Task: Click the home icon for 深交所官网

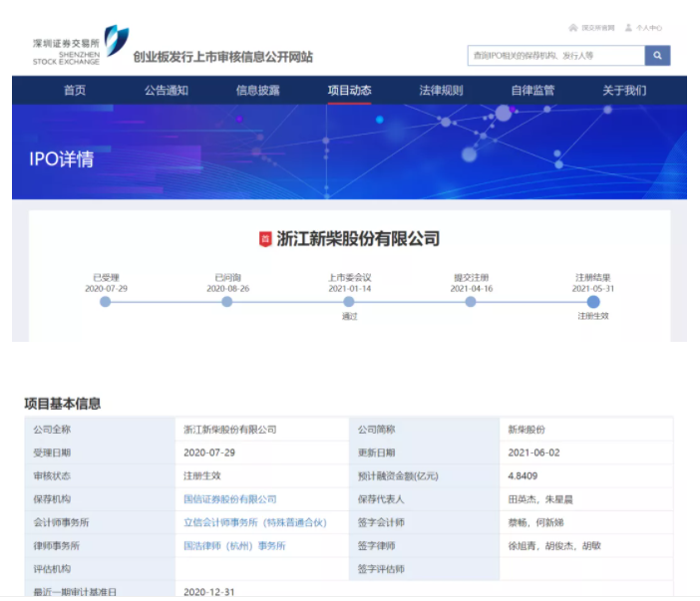Action: (x=573, y=28)
